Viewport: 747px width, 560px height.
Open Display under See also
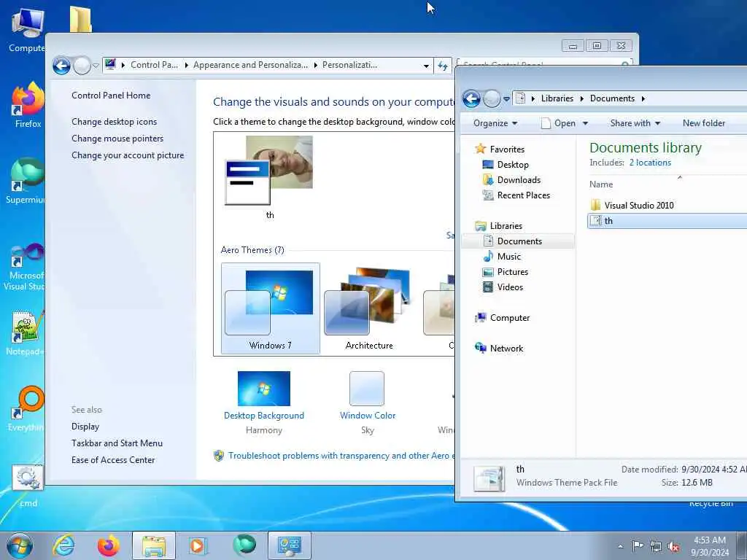pyautogui.click(x=85, y=426)
